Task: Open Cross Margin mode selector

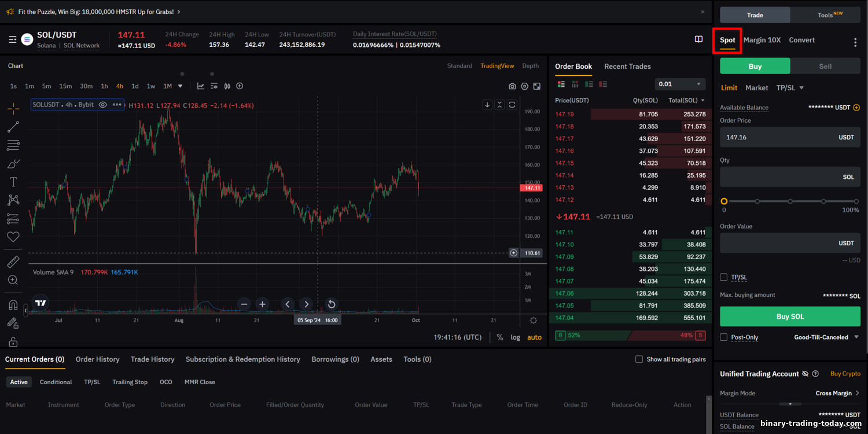Action: click(837, 393)
